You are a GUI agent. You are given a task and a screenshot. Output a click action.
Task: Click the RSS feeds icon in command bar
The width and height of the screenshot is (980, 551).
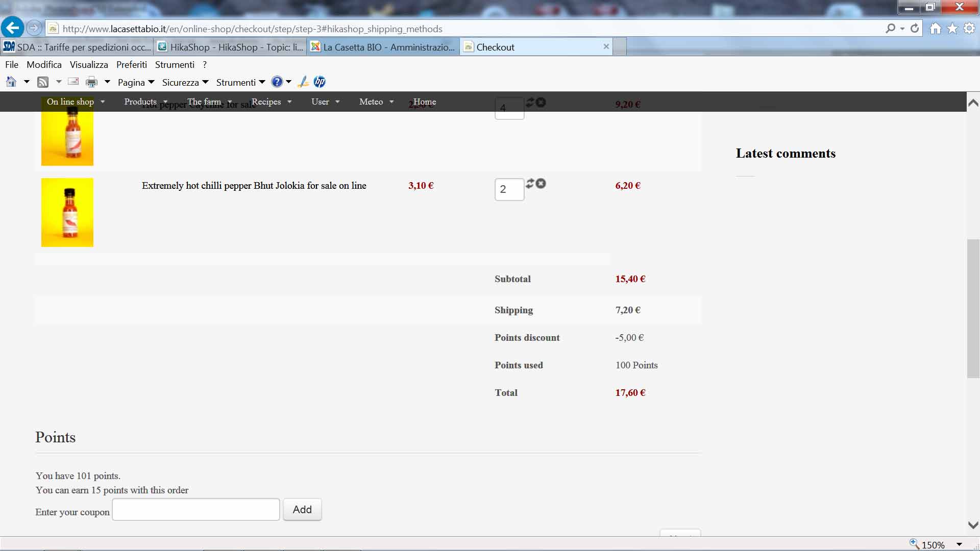click(43, 82)
